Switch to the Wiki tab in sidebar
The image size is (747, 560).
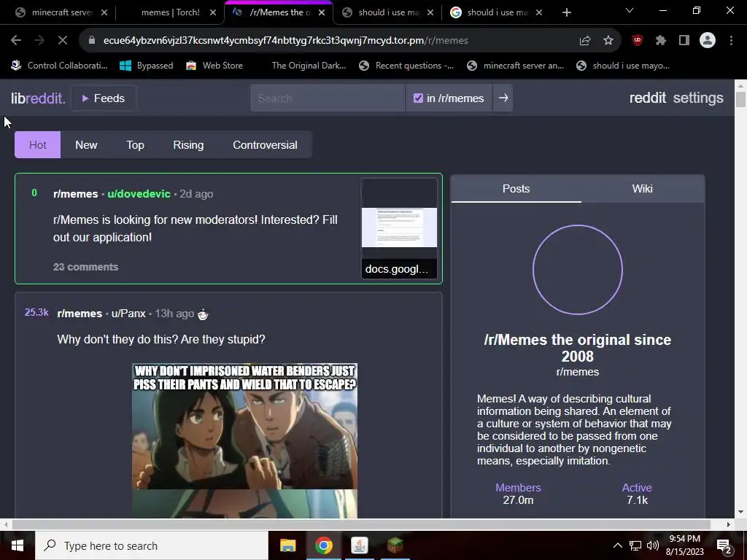click(642, 189)
